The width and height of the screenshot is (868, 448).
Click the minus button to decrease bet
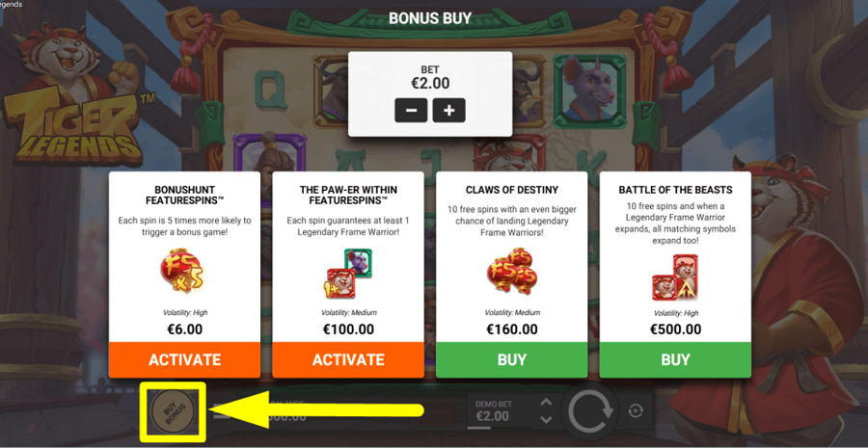coord(411,111)
